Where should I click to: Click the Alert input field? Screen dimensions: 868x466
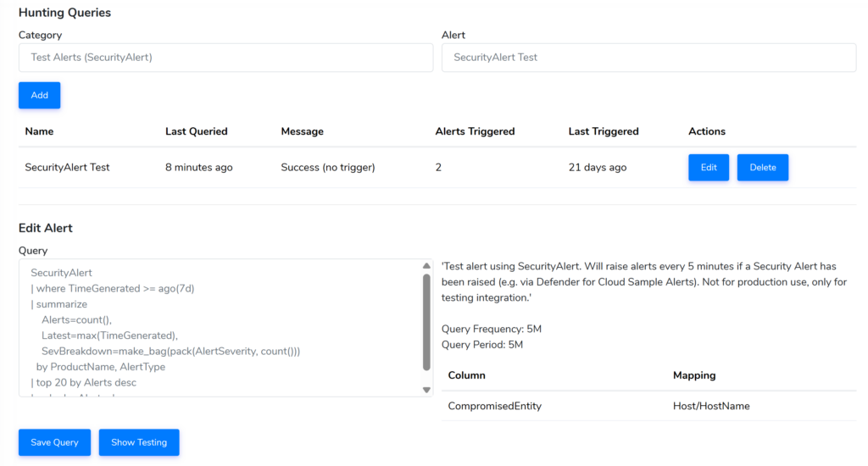[x=648, y=58]
